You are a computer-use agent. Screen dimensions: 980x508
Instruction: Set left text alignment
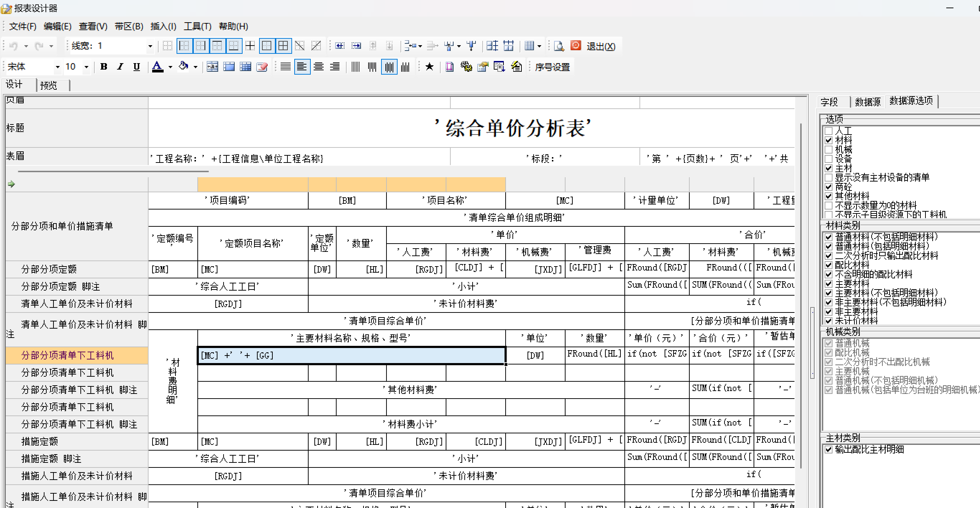click(302, 67)
